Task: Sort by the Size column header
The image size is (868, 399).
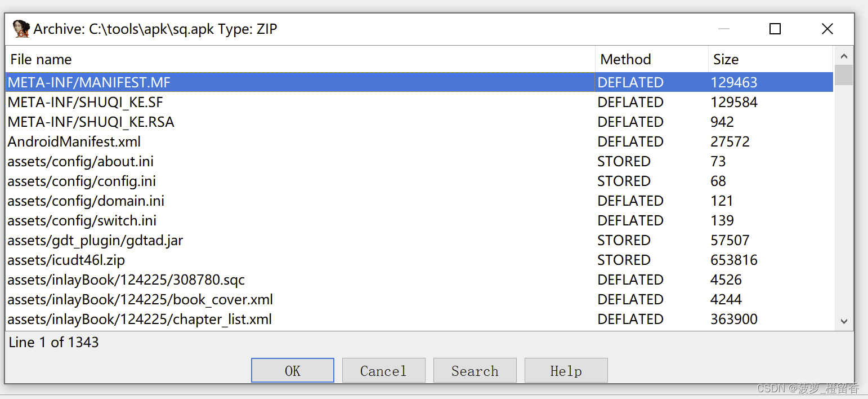Action: click(x=771, y=59)
